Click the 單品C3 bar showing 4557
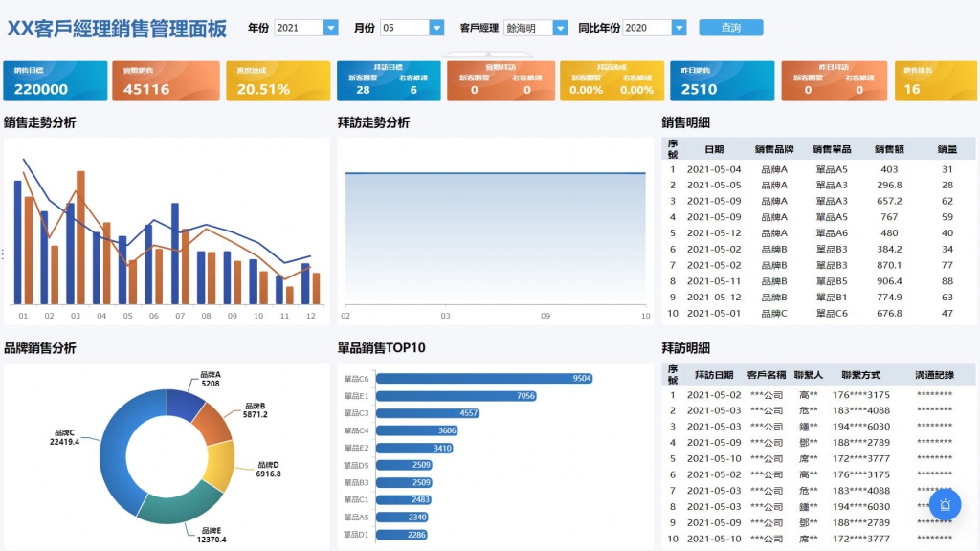Screen dimensions: 980x551 [x=428, y=413]
